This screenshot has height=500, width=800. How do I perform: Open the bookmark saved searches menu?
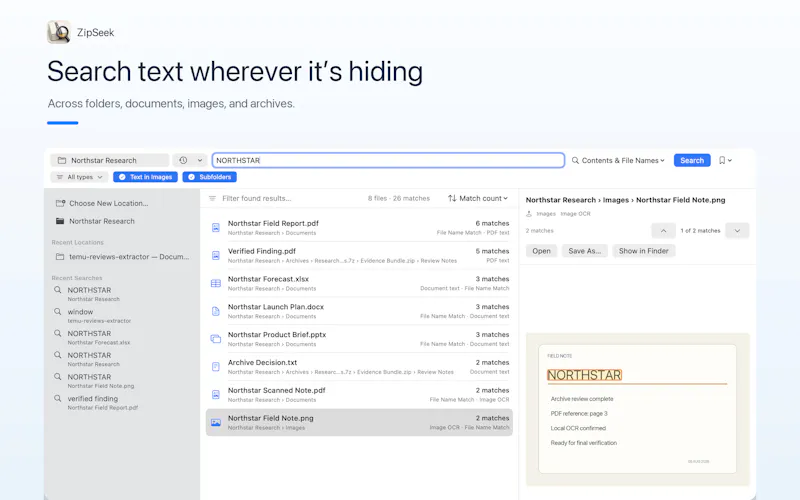tap(725, 160)
